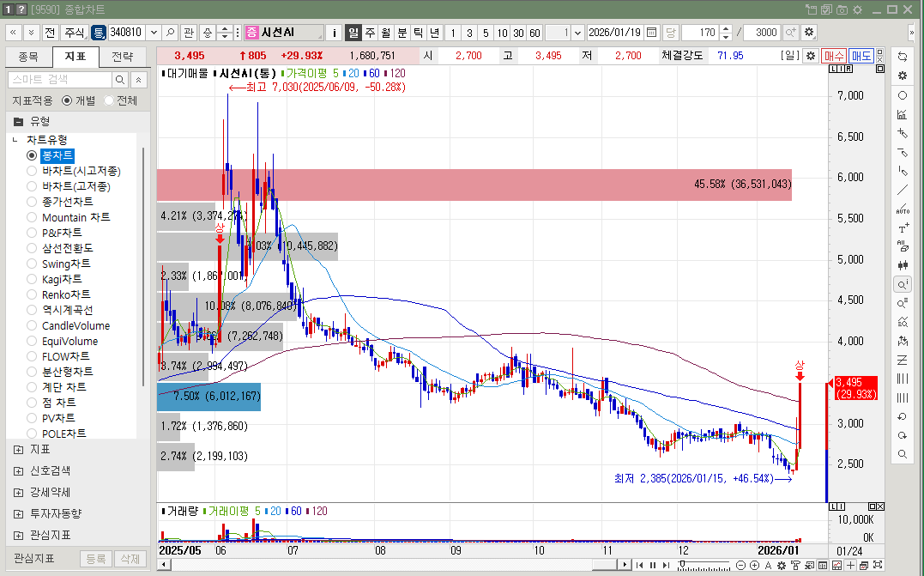Select 봉차트 chart type radio
924x576 pixels.
(32, 155)
